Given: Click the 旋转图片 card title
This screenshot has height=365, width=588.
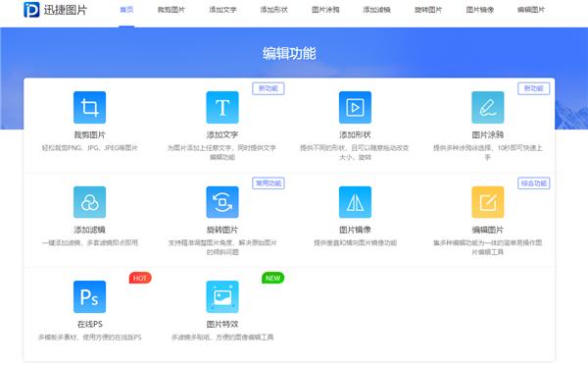Looking at the screenshot, I should (222, 230).
